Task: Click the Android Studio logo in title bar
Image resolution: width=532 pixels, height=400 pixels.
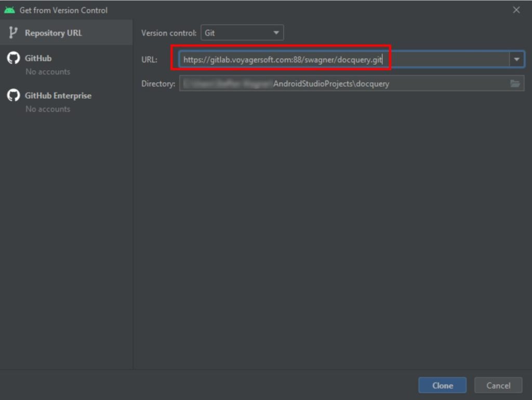Action: 9,10
